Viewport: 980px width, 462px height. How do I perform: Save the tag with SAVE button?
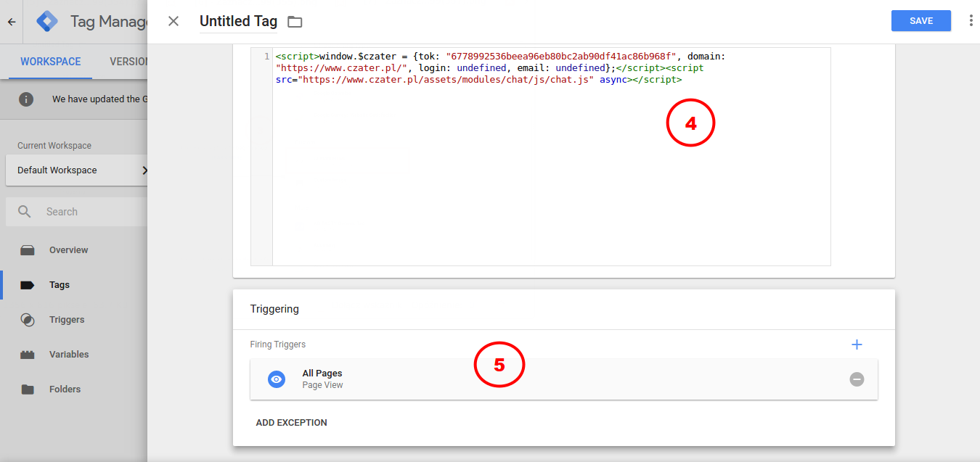(921, 21)
